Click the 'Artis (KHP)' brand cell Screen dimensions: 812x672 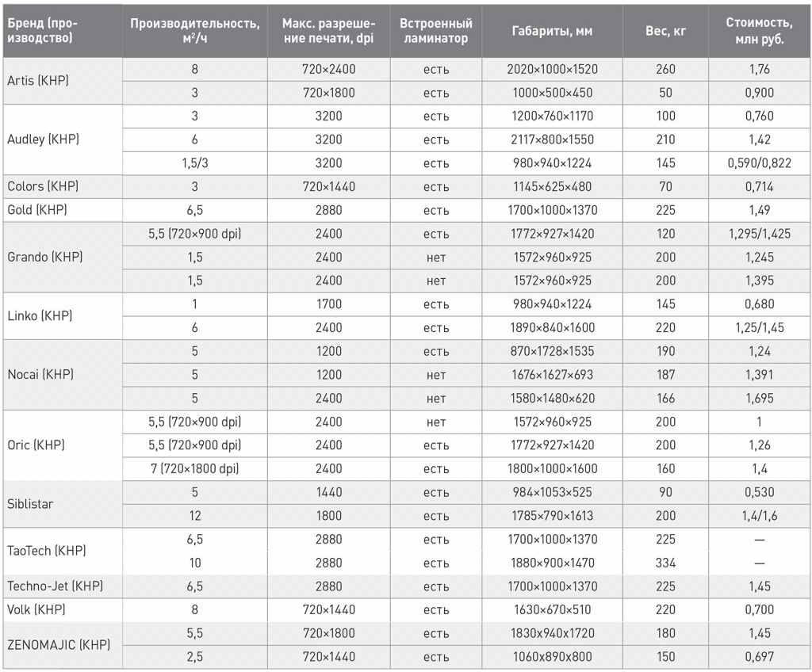coord(62,81)
